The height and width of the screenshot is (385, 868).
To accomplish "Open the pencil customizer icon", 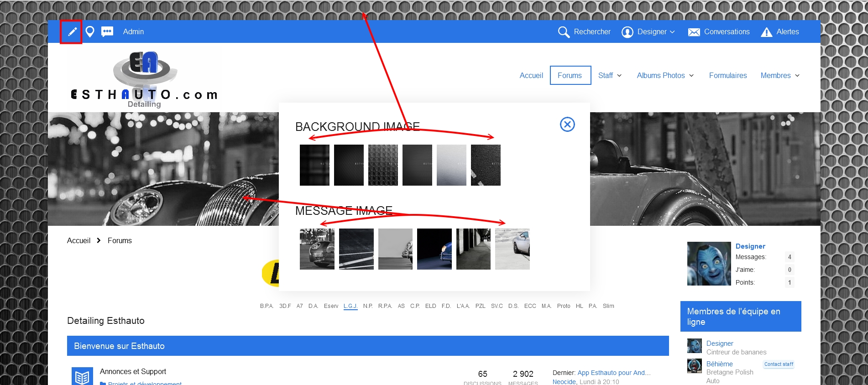I will [72, 31].
